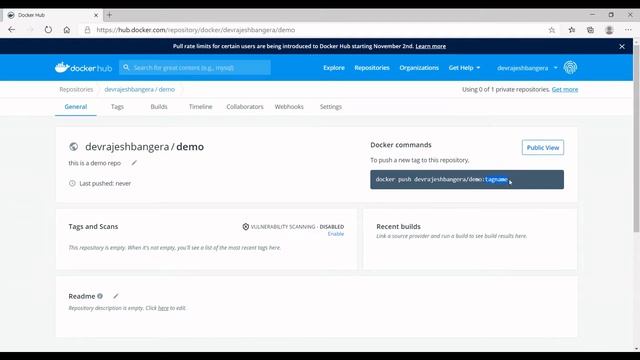
Task: Open the Timeline tab
Action: click(200, 107)
